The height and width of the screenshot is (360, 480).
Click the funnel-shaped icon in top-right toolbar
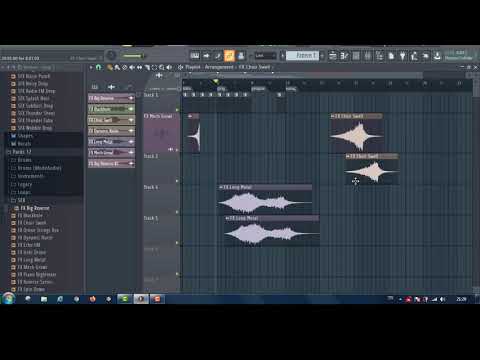pyautogui.click(x=403, y=56)
